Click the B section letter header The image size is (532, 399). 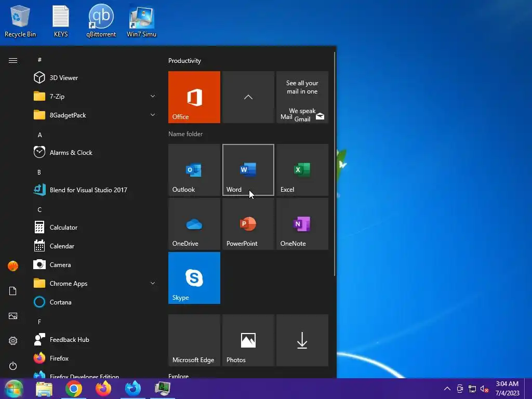coord(39,172)
